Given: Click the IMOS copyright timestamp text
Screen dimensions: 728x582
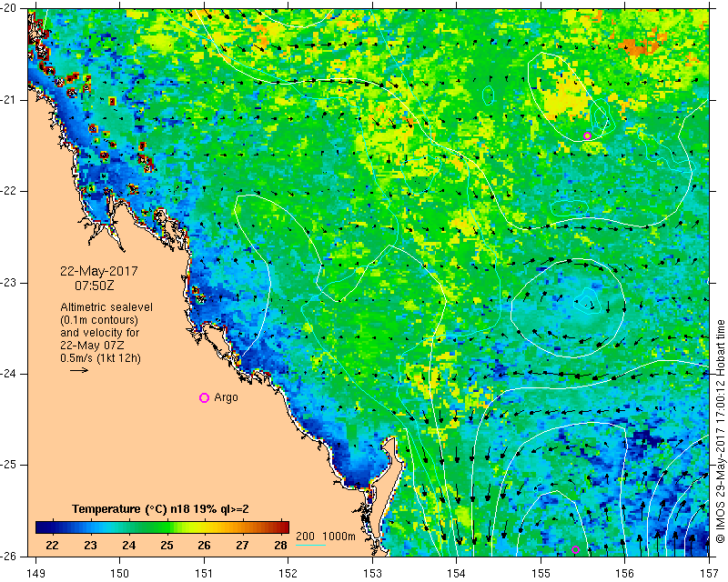Looking at the screenshot, I should [x=720, y=432].
